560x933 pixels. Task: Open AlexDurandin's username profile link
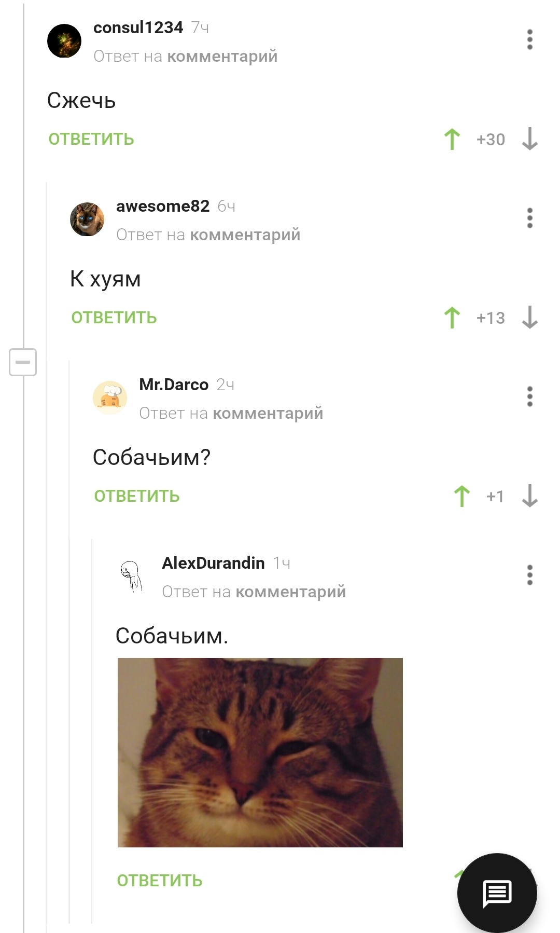(x=213, y=563)
